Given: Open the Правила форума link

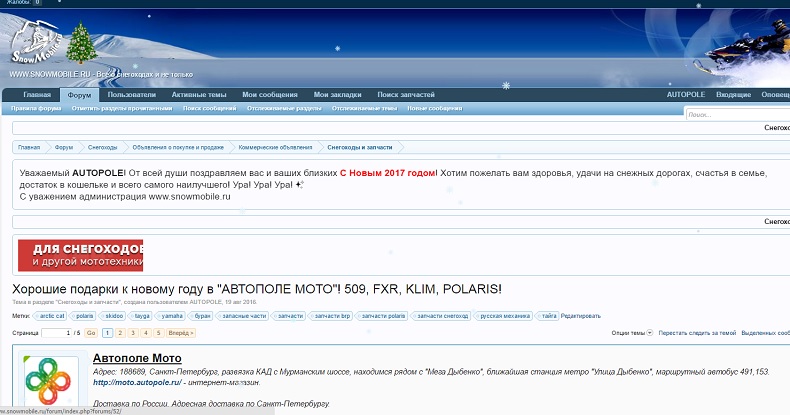Looking at the screenshot, I should click(36, 108).
